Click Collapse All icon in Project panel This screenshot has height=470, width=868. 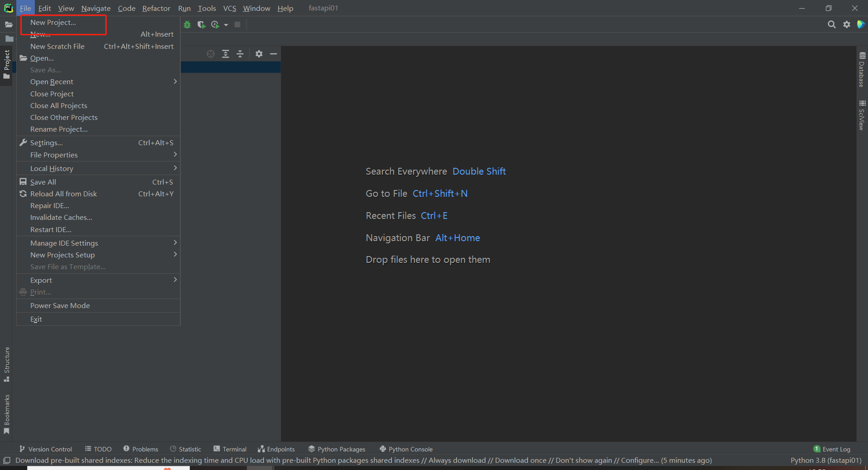pyautogui.click(x=240, y=54)
